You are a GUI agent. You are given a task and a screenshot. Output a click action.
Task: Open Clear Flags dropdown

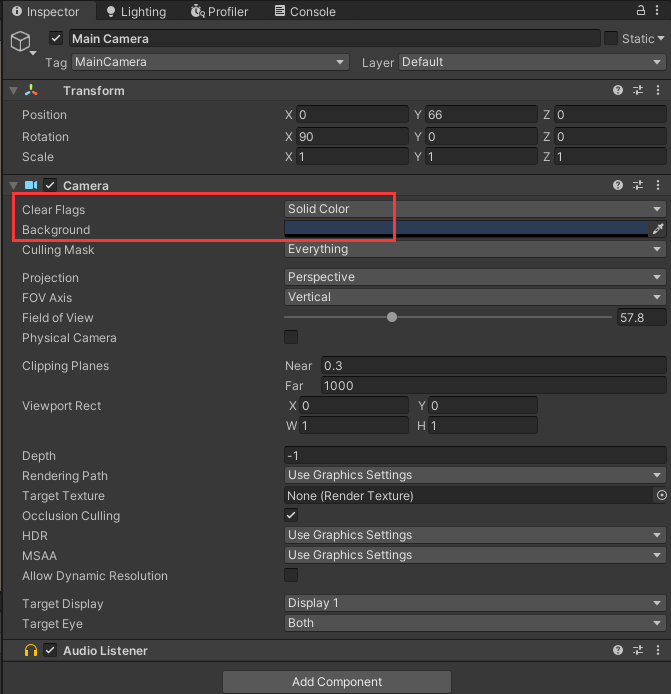coord(475,209)
